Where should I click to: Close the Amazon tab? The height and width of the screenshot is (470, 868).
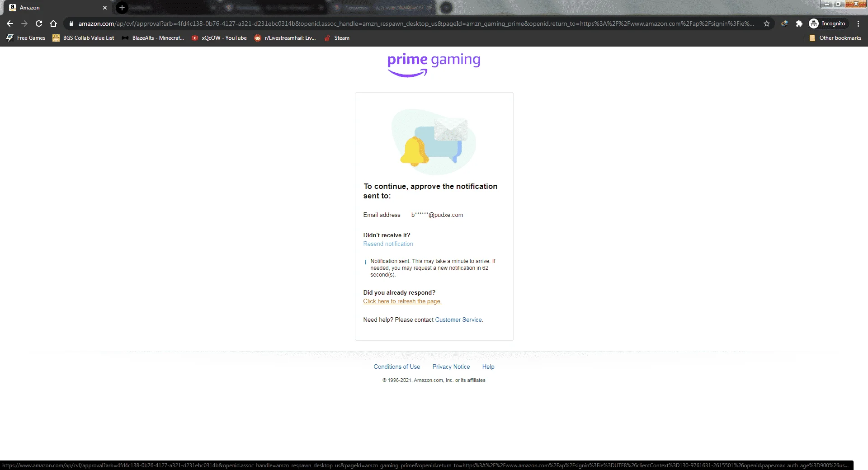pos(105,8)
